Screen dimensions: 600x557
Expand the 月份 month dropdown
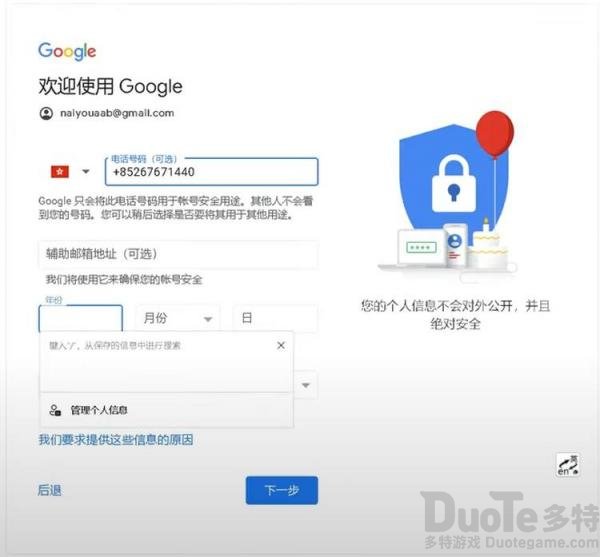(178, 318)
